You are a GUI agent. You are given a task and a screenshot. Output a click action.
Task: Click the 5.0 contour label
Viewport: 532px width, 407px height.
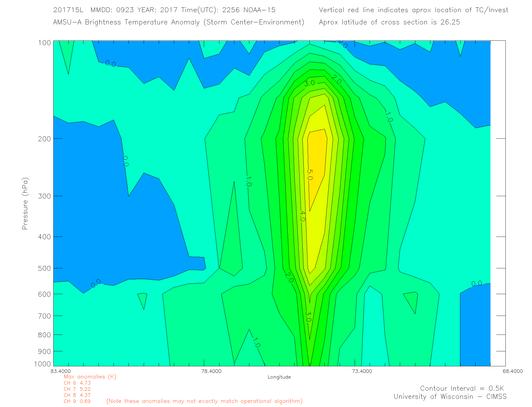coord(309,175)
